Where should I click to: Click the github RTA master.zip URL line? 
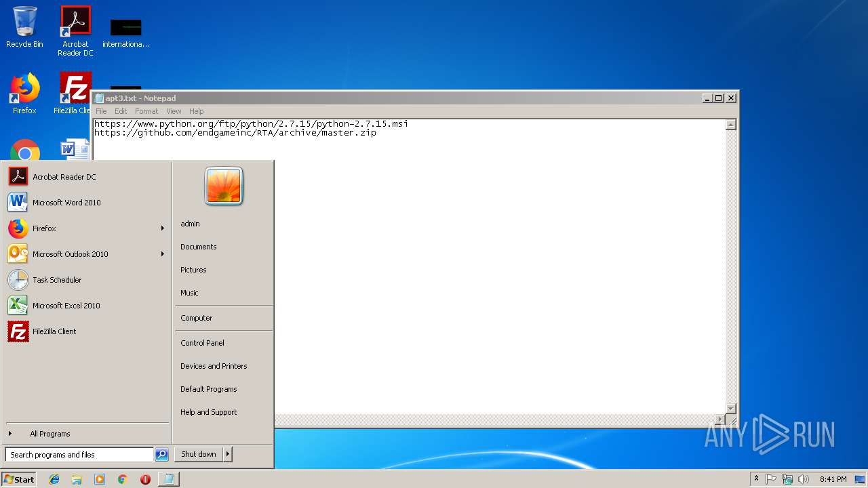(x=235, y=133)
